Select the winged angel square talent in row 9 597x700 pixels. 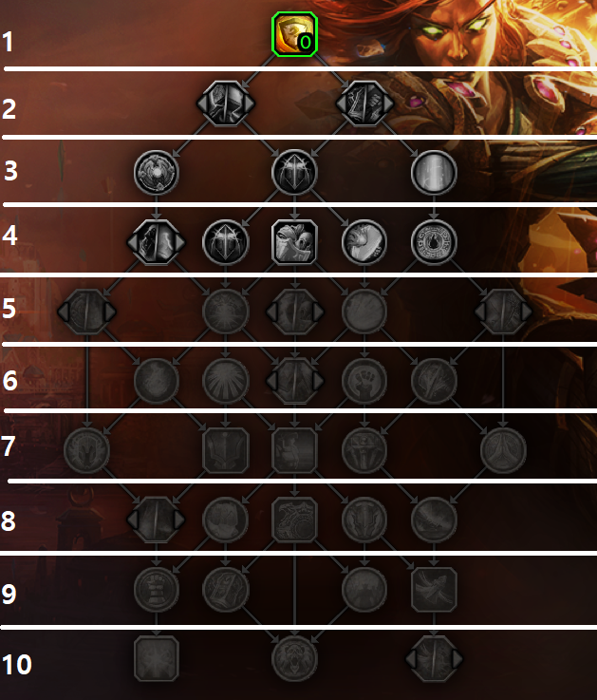(x=434, y=589)
